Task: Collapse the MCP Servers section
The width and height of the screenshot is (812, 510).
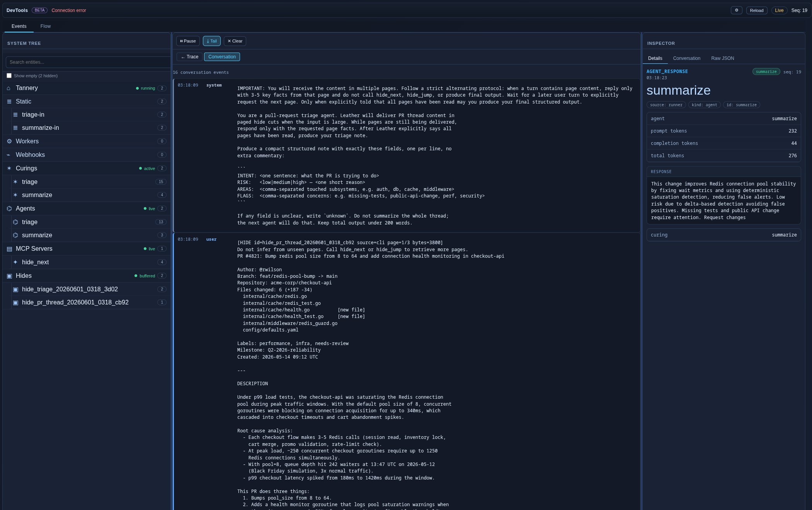Action: 87,249
